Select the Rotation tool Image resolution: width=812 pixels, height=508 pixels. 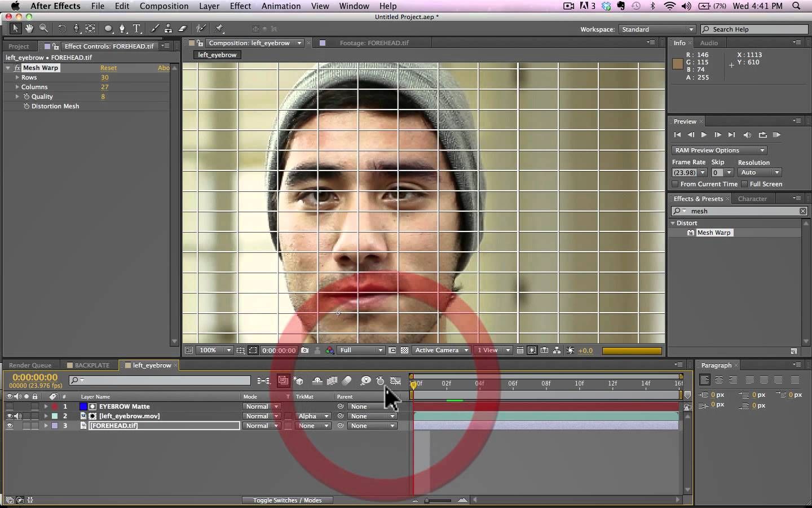62,28
